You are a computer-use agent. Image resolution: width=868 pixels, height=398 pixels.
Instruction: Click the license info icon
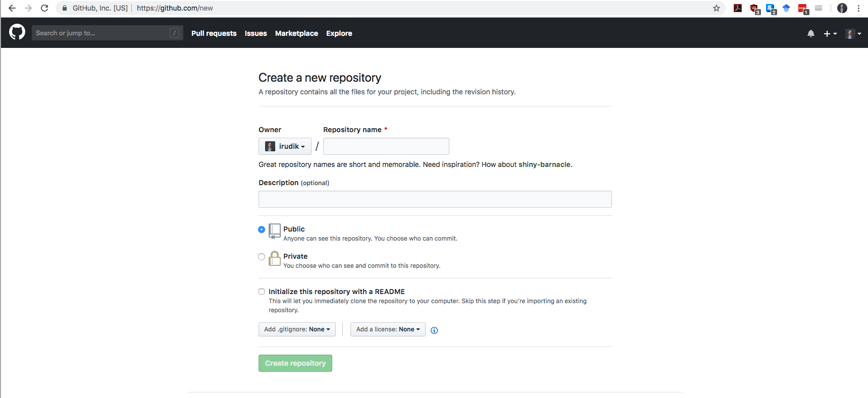tap(434, 330)
